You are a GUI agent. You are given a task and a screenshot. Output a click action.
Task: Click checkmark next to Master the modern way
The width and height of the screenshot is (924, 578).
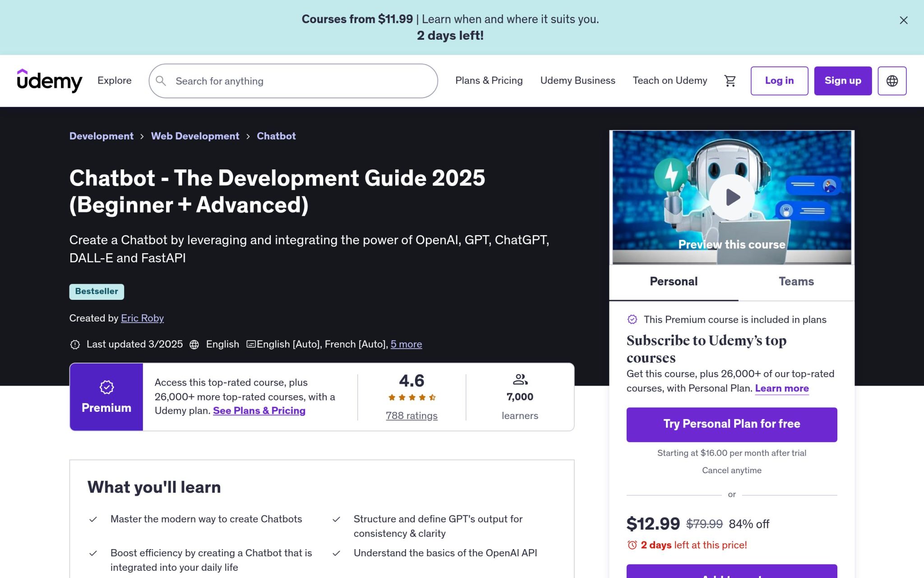(93, 519)
